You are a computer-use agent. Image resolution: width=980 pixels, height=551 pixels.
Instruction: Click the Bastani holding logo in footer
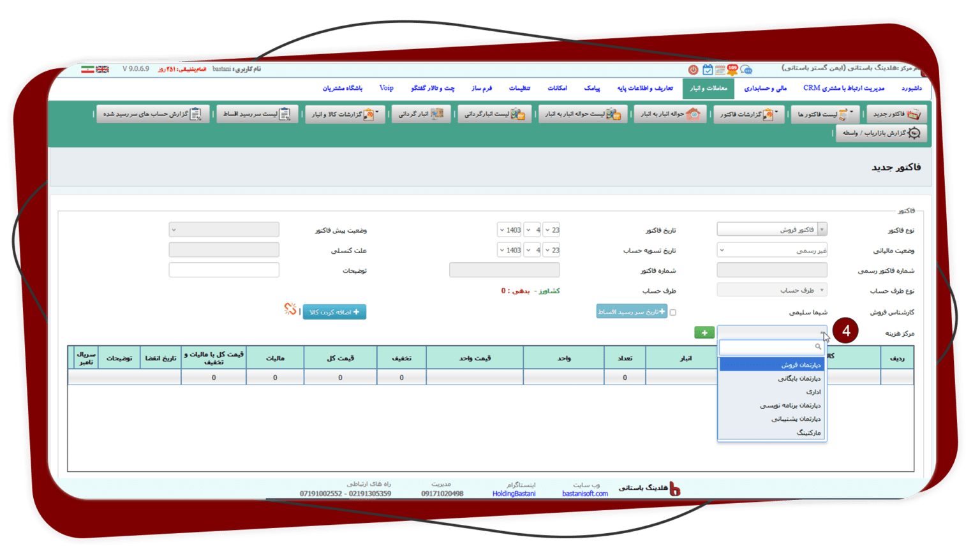[675, 489]
